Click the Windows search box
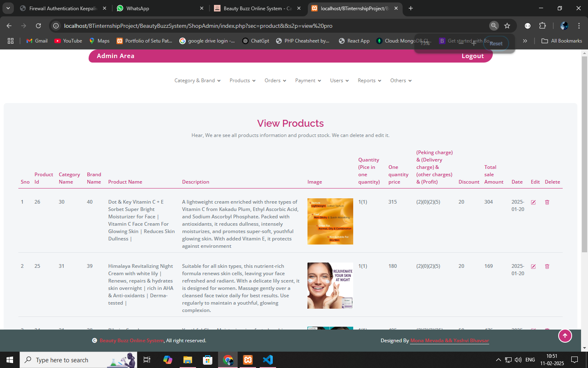This screenshot has width=588, height=368. [78, 360]
